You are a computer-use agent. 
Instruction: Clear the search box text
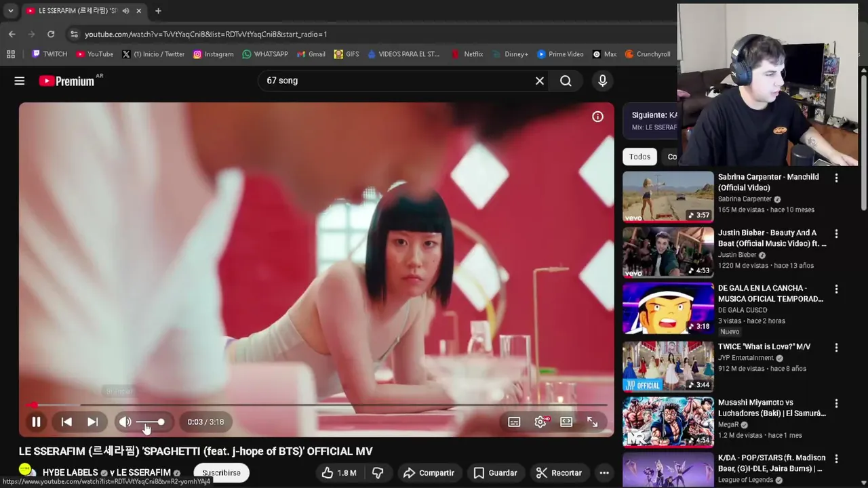pyautogui.click(x=540, y=81)
